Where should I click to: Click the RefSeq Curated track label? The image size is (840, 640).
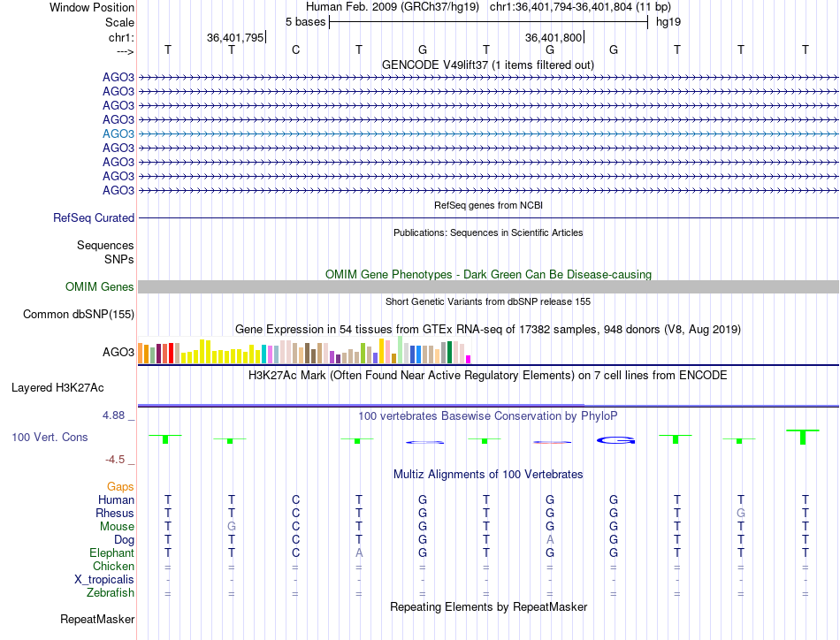tap(94, 218)
